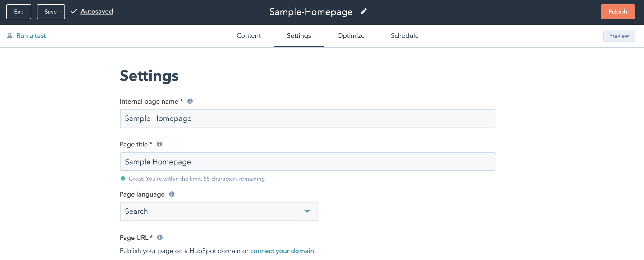Screen dimensions: 644x260
Task: Go to the Schedule tab
Action: (405, 36)
